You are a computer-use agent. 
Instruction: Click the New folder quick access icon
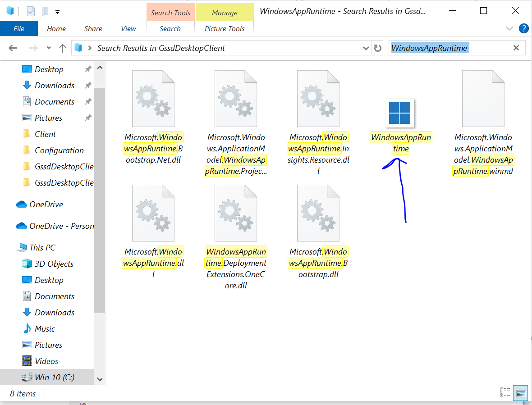tap(45, 12)
